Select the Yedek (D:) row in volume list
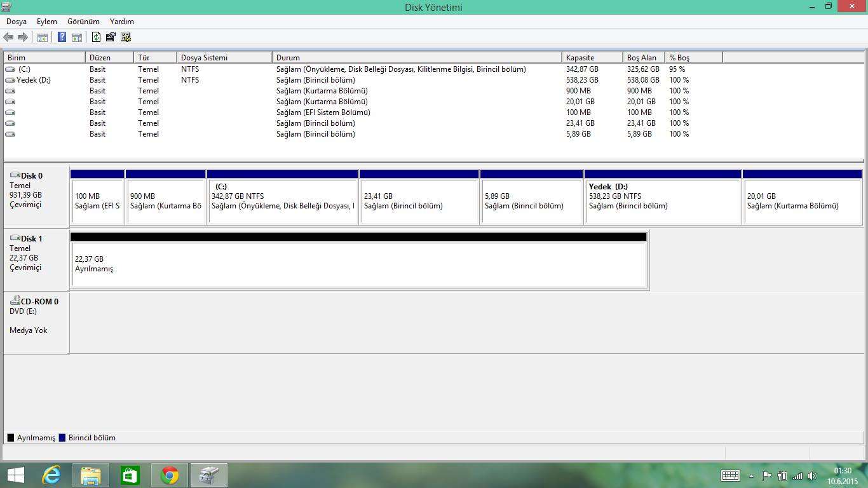 point(34,80)
